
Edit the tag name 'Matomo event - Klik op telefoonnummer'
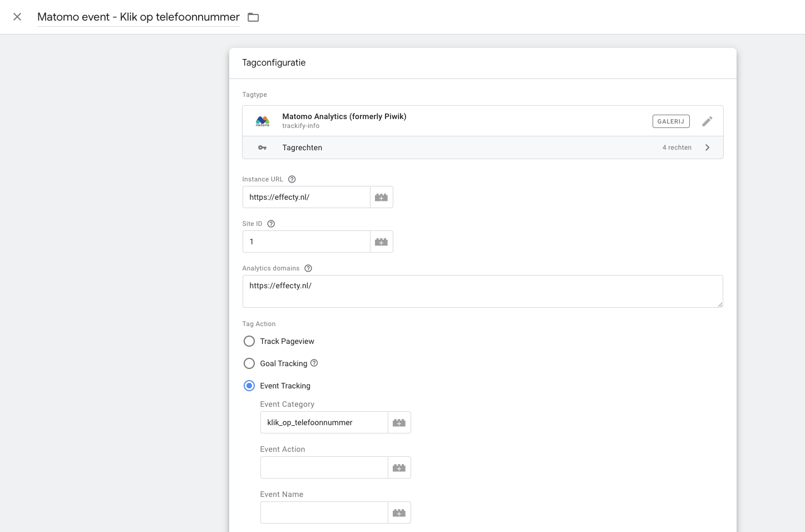139,17
